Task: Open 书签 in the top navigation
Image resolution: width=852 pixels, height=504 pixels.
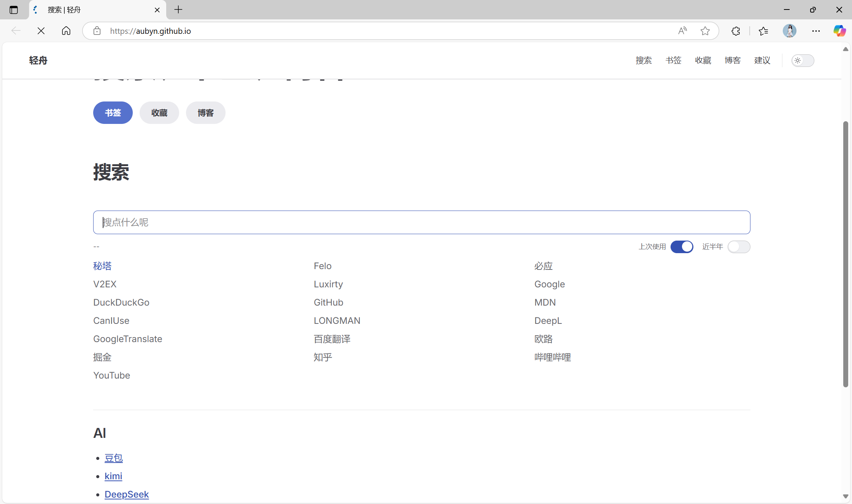Action: coord(673,60)
